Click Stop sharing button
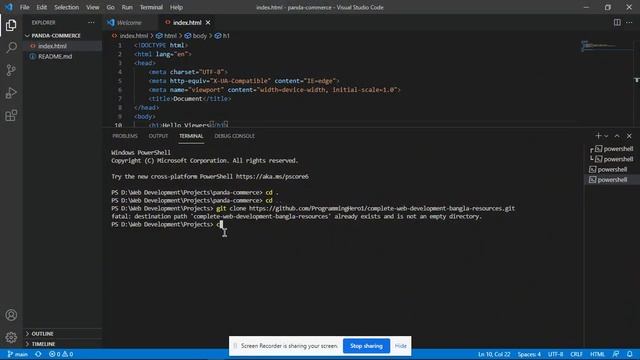This screenshot has width=640, height=360. pyautogui.click(x=366, y=346)
